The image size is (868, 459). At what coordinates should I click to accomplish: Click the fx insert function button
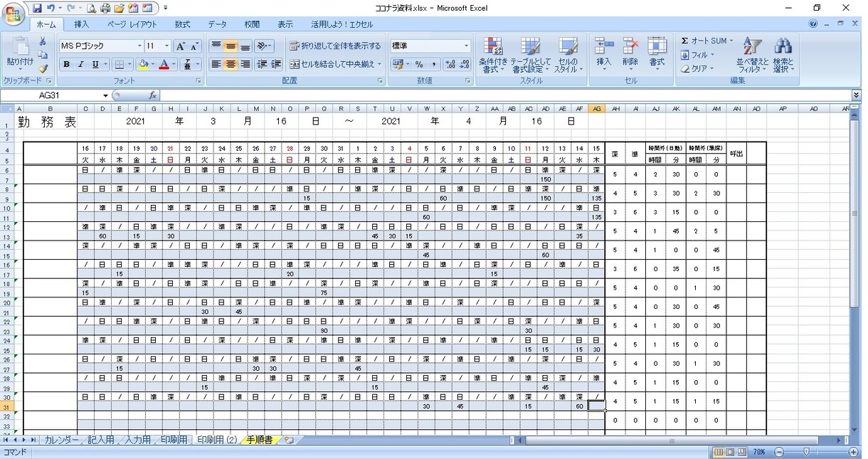(x=152, y=95)
